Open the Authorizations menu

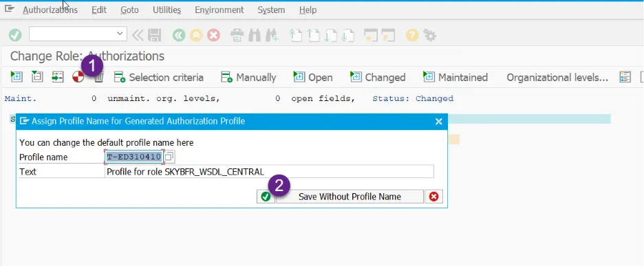(50, 10)
